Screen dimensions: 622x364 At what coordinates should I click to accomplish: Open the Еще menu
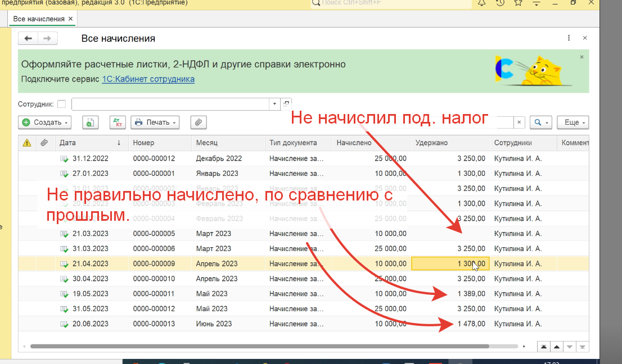click(x=575, y=122)
